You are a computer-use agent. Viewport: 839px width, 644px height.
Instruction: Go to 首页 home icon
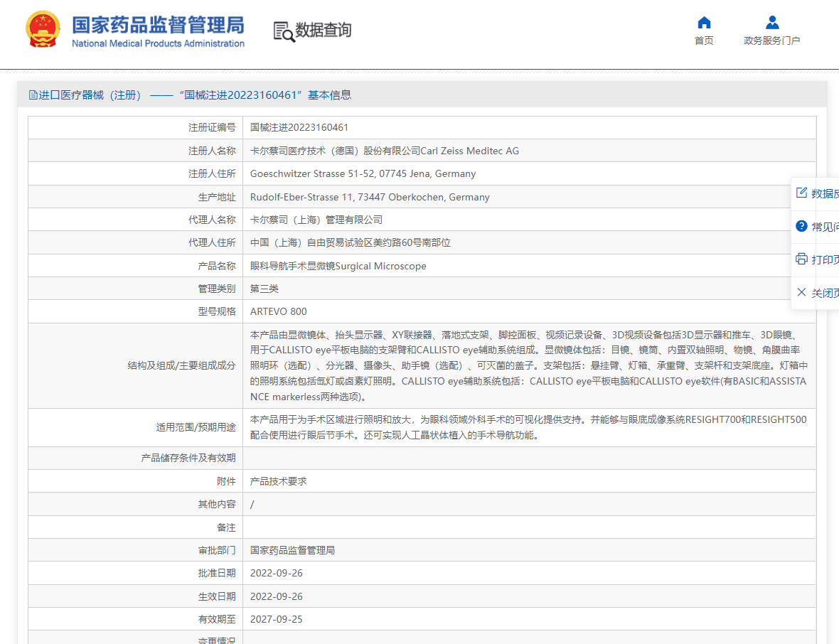pyautogui.click(x=704, y=23)
